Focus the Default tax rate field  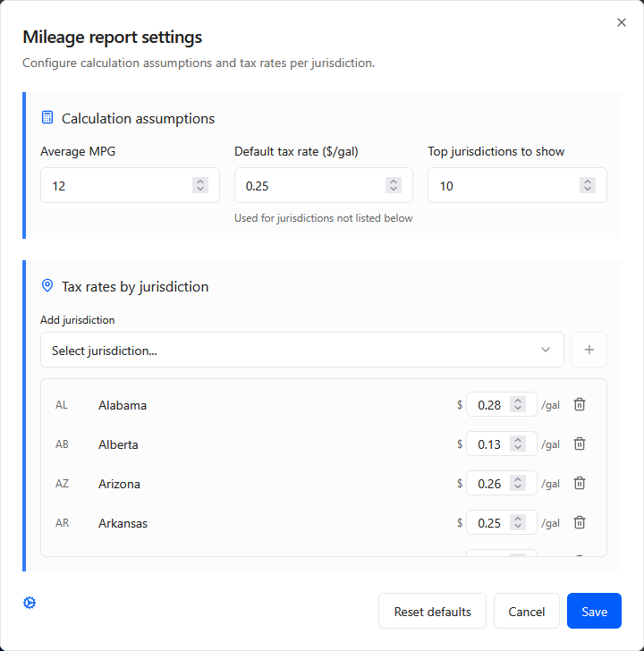tap(324, 185)
